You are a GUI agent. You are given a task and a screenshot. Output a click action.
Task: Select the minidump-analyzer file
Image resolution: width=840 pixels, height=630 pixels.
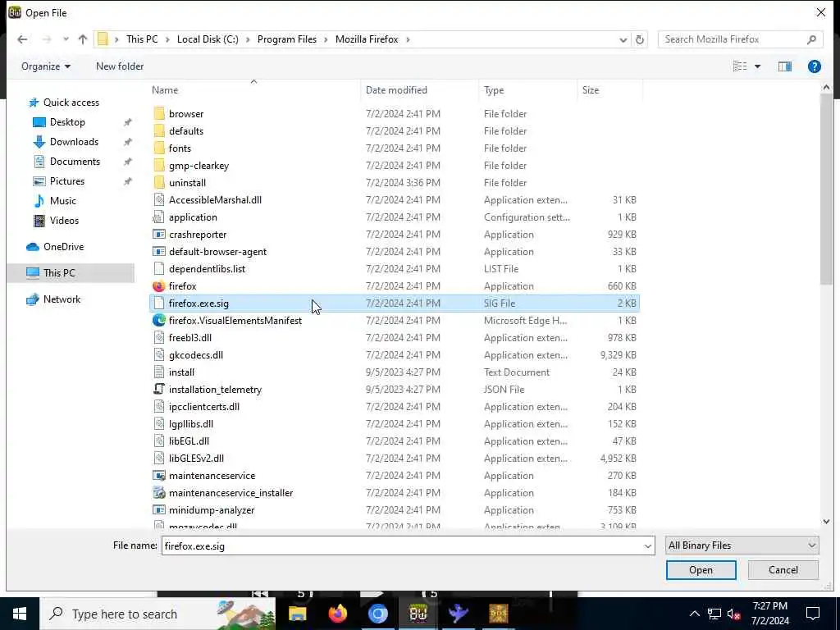click(x=395, y=510)
